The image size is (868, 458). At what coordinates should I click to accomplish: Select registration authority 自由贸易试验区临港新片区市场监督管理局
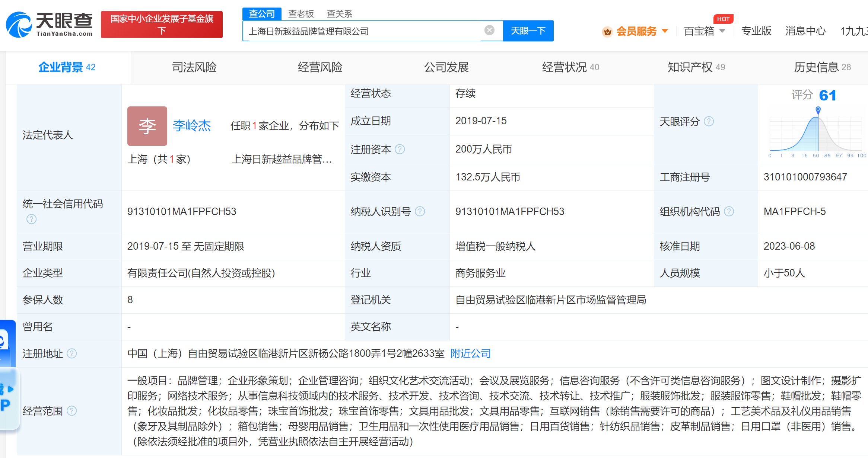(551, 300)
